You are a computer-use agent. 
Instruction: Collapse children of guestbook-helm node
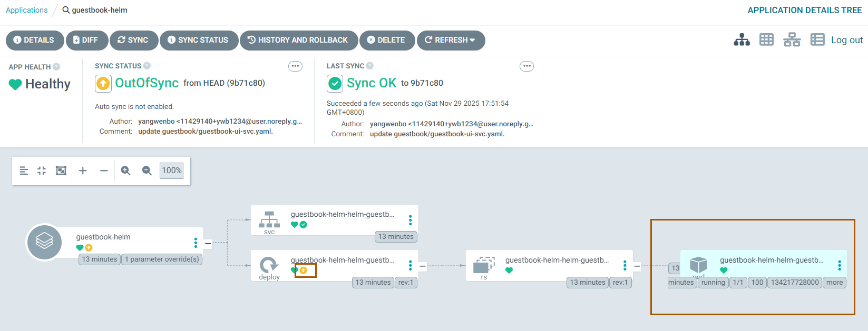pyautogui.click(x=208, y=243)
